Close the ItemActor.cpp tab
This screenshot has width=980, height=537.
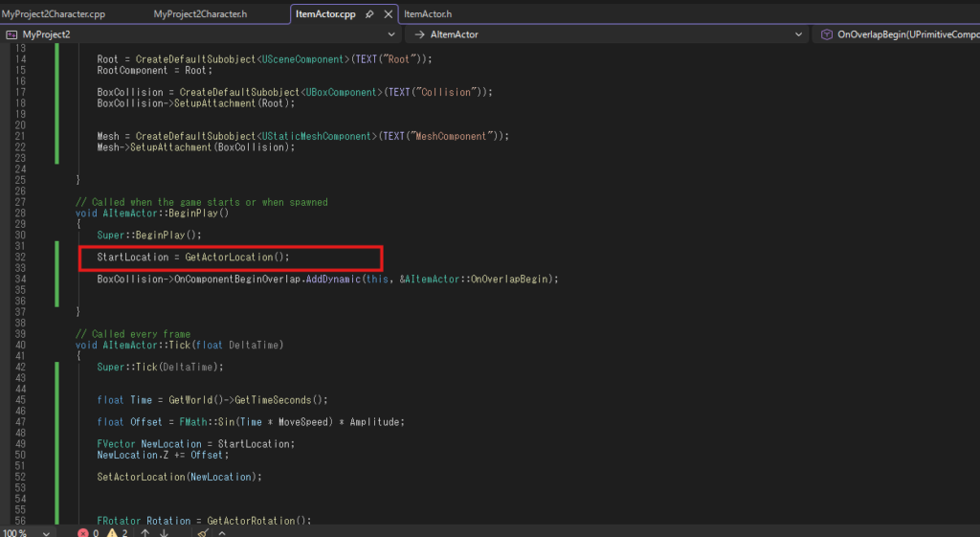[388, 14]
